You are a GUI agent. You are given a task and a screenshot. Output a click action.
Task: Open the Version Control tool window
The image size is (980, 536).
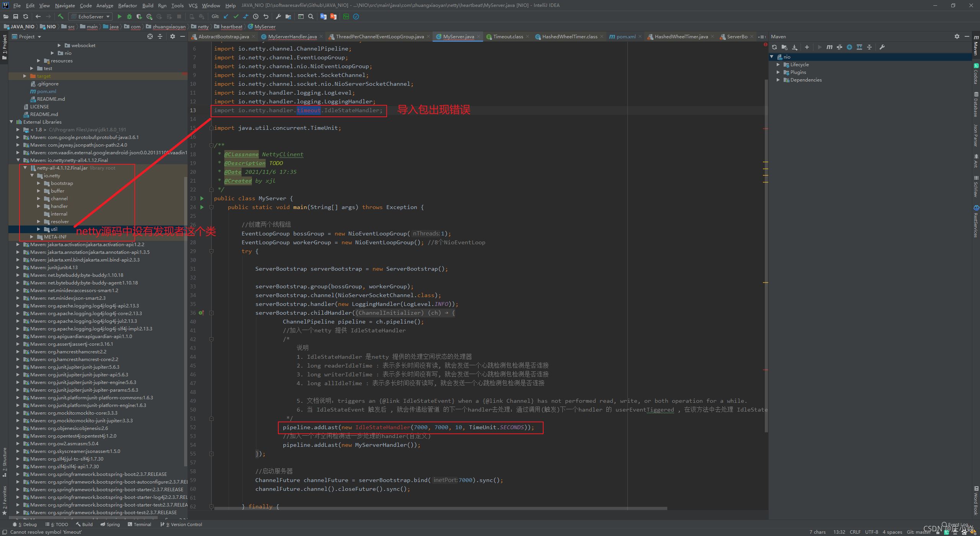coord(182,525)
